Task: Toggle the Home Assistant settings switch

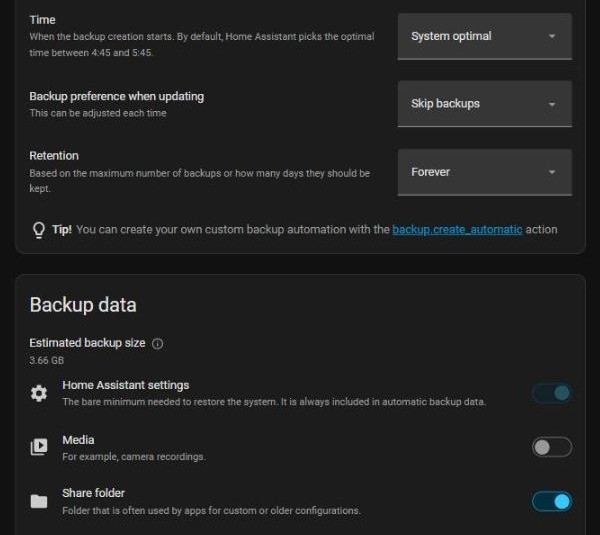Action: click(552, 393)
